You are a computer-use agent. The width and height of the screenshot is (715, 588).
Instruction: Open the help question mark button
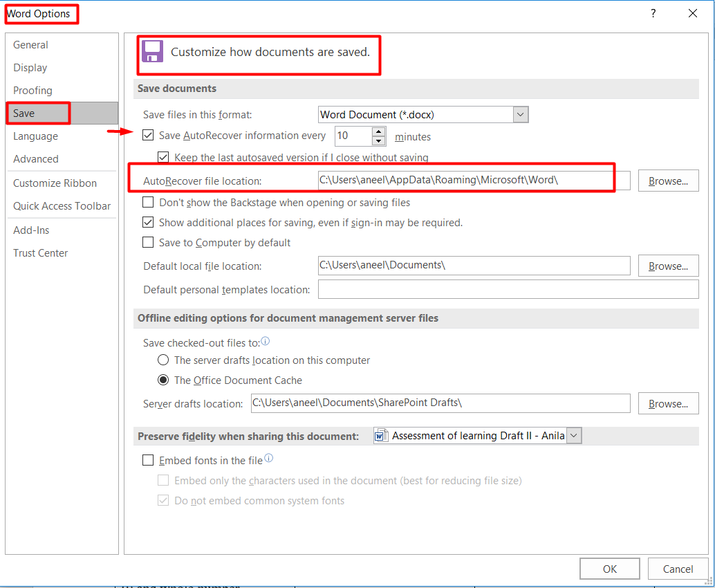coord(653,13)
